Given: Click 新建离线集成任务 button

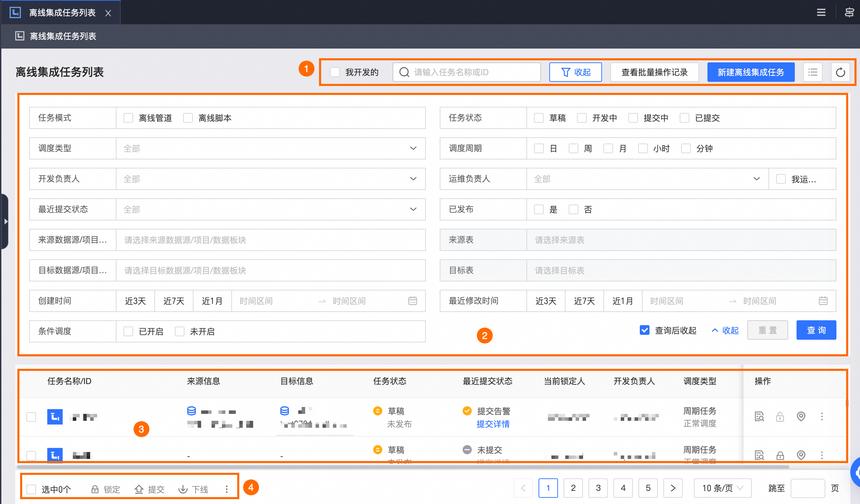Looking at the screenshot, I should [751, 72].
